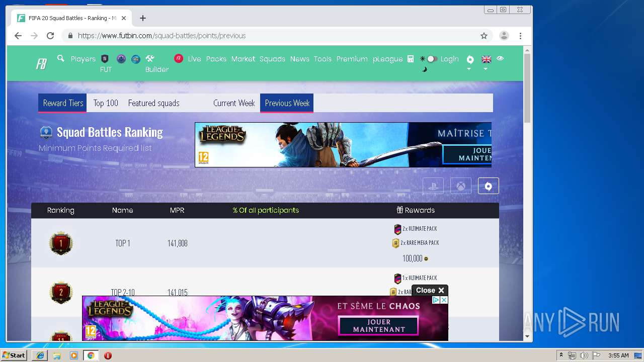The image size is (644, 362).
Task: Click the 1x Ultimate Pack icon
Action: point(397,279)
